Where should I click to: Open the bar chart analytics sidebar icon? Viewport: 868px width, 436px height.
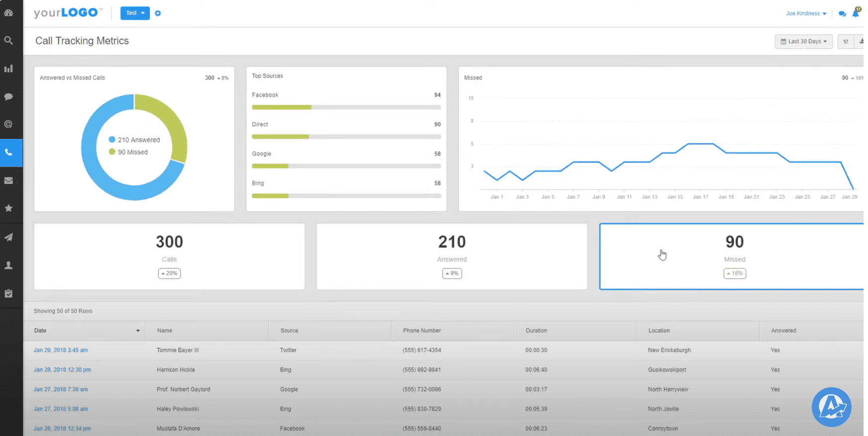click(8, 69)
